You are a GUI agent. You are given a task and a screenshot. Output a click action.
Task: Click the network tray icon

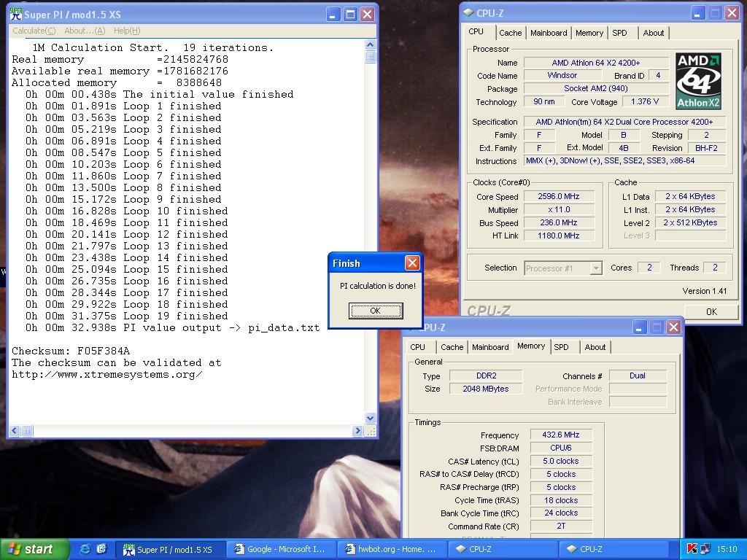705,549
